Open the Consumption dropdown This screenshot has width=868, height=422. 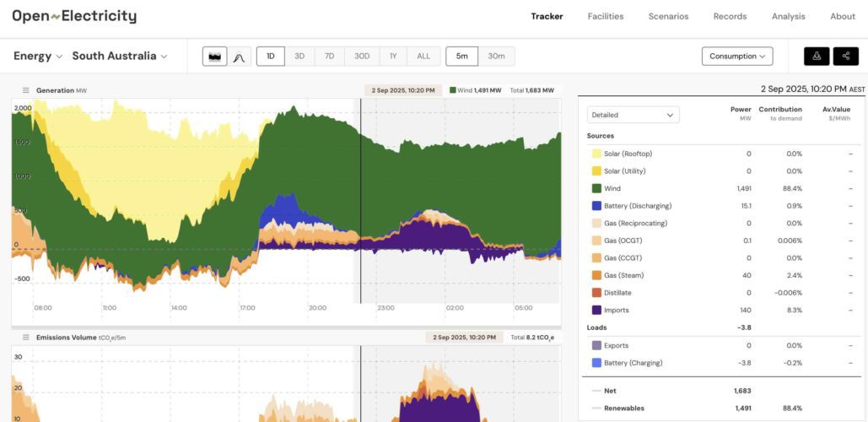(736, 57)
